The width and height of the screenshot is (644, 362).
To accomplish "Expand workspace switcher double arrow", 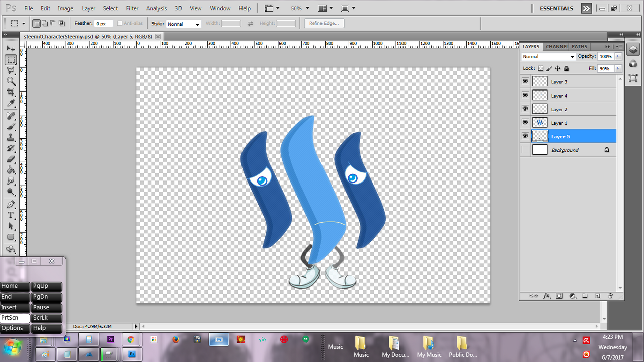I will [x=586, y=8].
